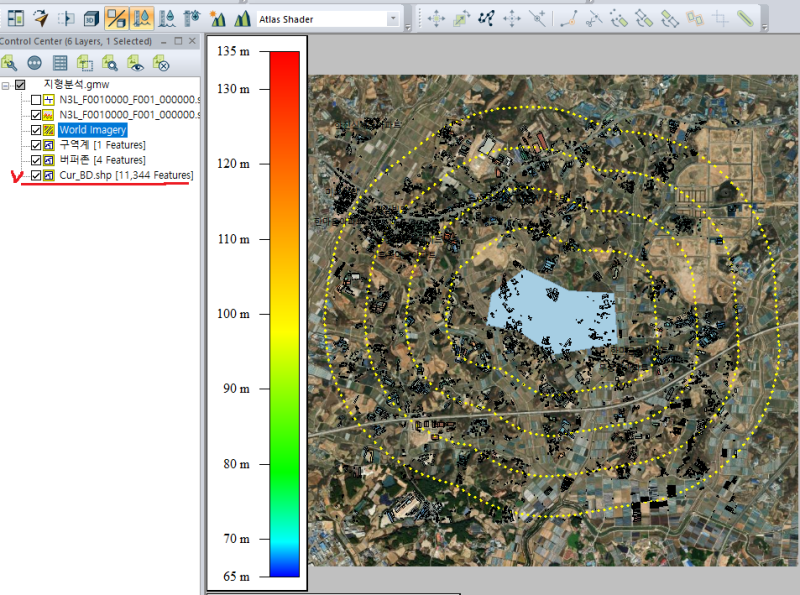Check the unchecked N3L_F0010000 layer checkbox

tap(36, 100)
